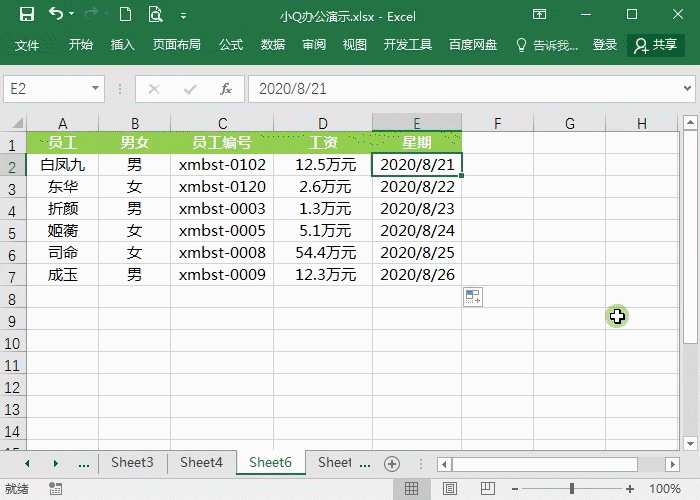This screenshot has width=700, height=500.
Task: Switch to Sheet4 tab
Action: point(201,462)
